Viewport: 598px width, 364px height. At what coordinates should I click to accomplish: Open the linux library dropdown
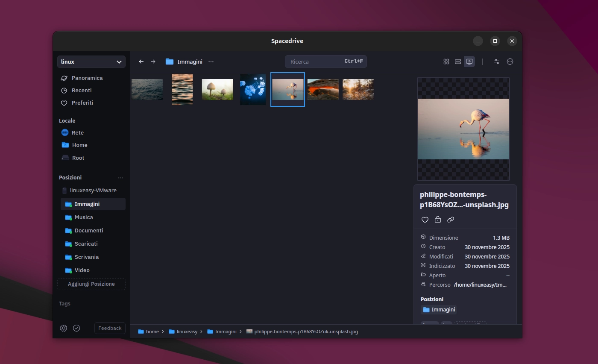coord(91,62)
